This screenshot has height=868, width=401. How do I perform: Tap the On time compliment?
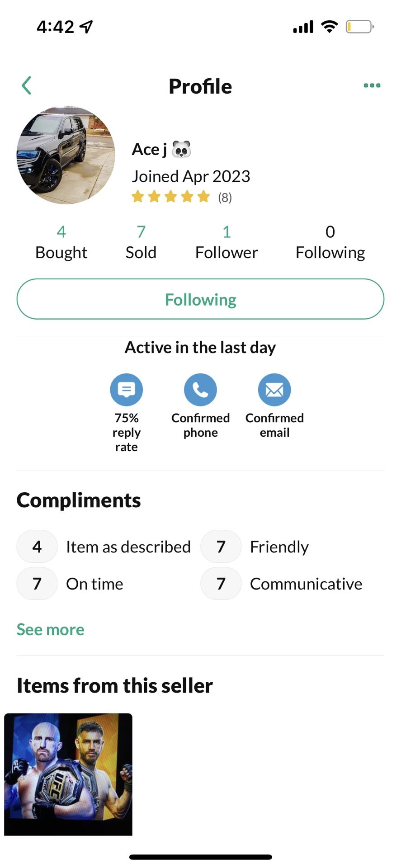[x=94, y=584]
